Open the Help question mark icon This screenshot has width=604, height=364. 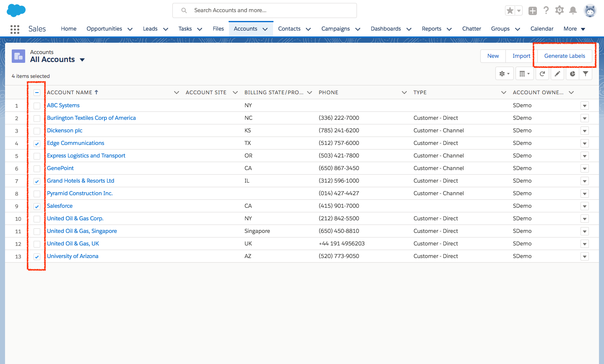coord(546,10)
